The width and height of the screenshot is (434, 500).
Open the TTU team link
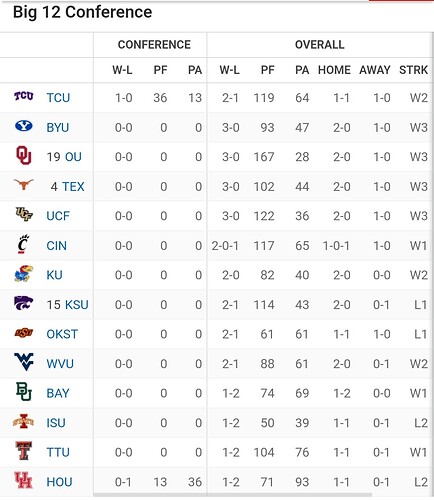coord(58,452)
